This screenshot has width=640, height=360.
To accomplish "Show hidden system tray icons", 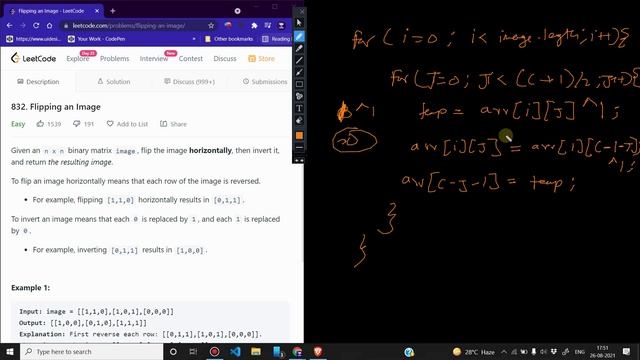I will (x=504, y=351).
